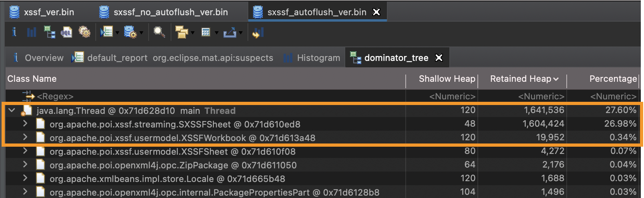The height and width of the screenshot is (198, 644).
Task: Close the dominator_tree tab
Action: [x=439, y=58]
